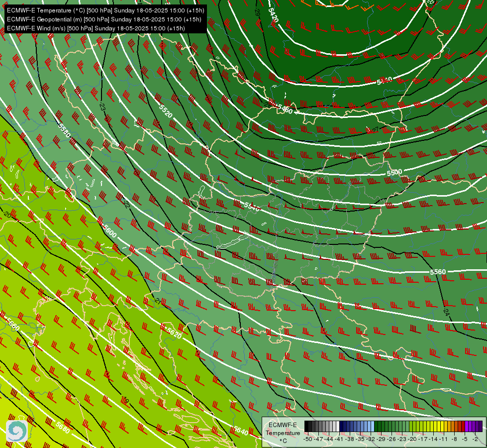
Task: Click the -23 isotherm label on the map
Action: 102,107
